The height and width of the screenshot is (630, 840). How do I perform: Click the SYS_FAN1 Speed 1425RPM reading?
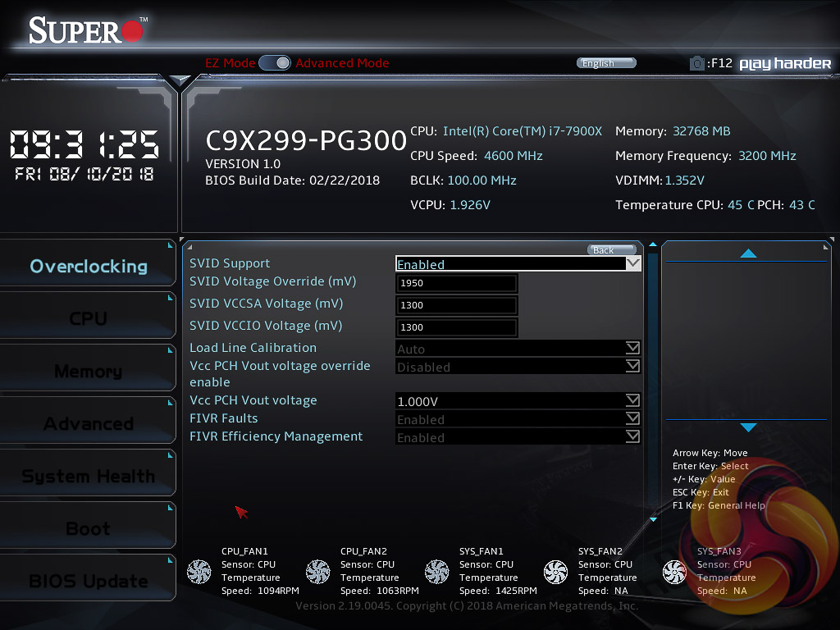[x=498, y=591]
